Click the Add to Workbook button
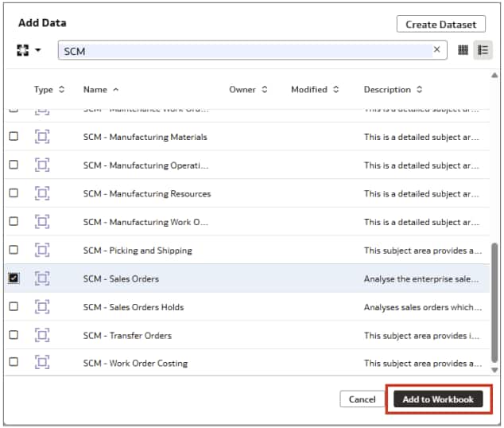Screen dimensions: 504x428 pyautogui.click(x=438, y=399)
